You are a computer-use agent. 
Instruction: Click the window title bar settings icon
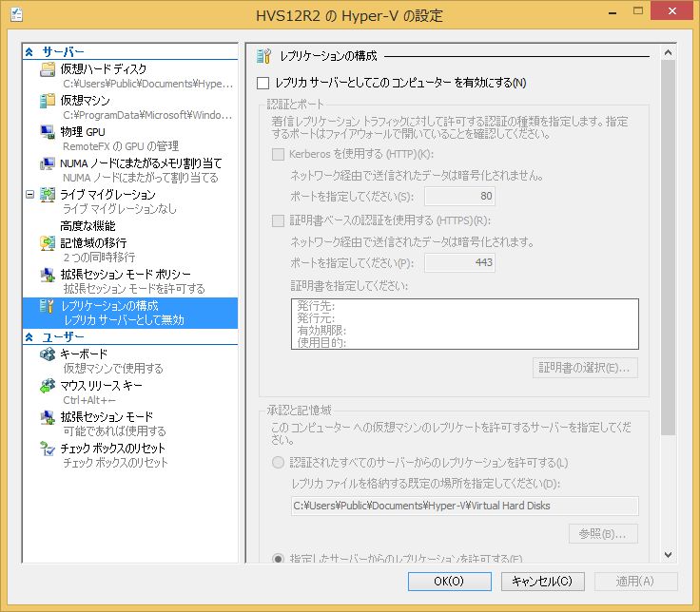click(x=16, y=14)
